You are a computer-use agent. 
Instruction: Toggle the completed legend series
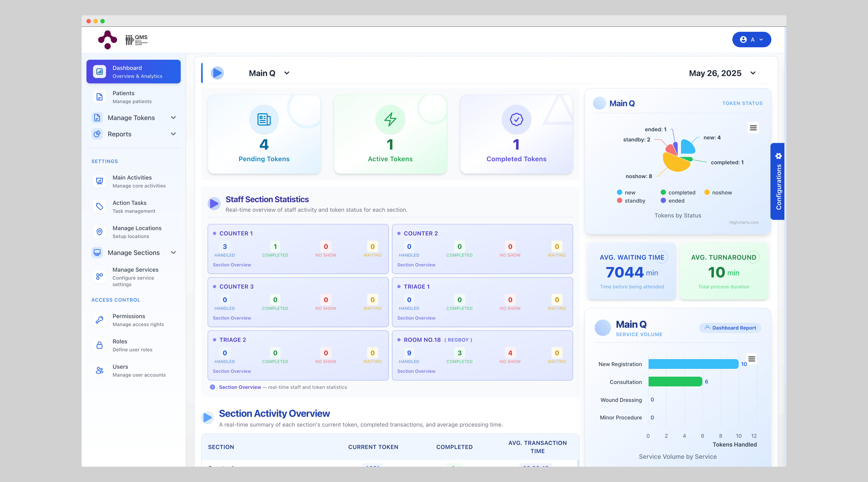point(678,192)
